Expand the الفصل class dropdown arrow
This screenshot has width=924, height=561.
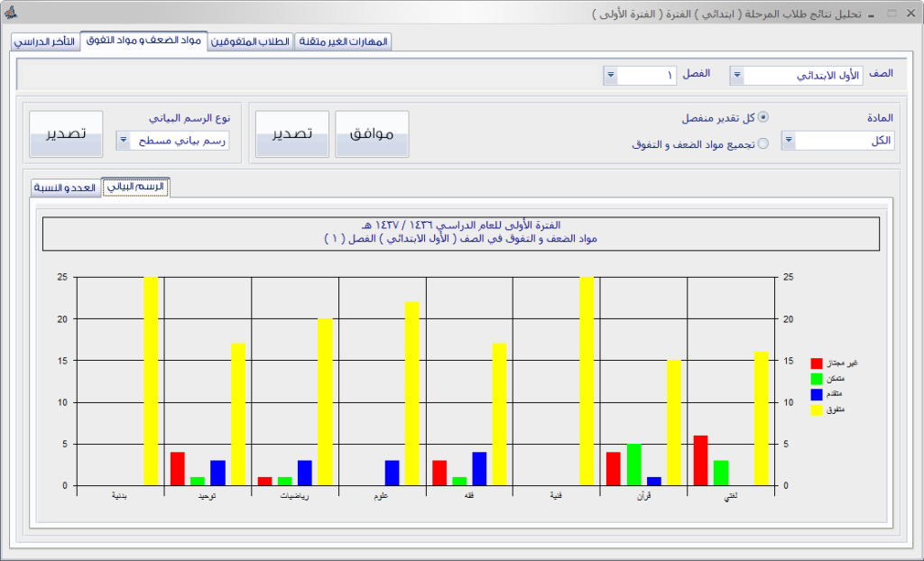611,76
